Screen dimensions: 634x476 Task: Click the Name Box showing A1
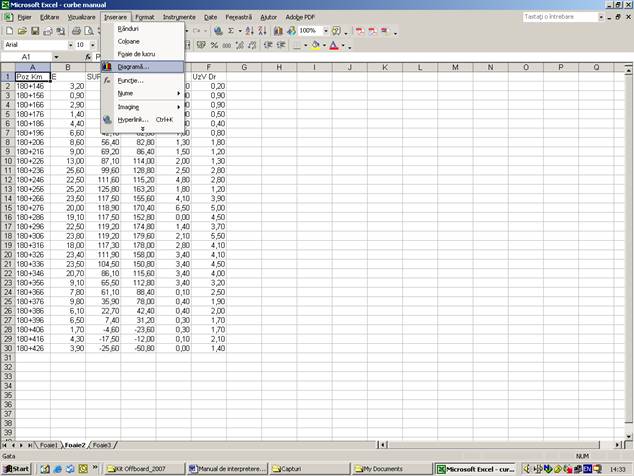pyautogui.click(x=30, y=57)
